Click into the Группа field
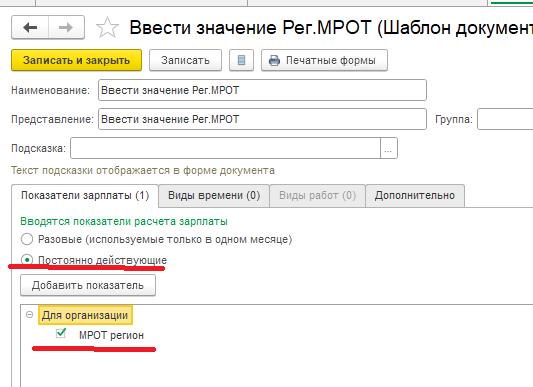Image resolution: width=533 pixels, height=387 pixels. [x=505, y=119]
